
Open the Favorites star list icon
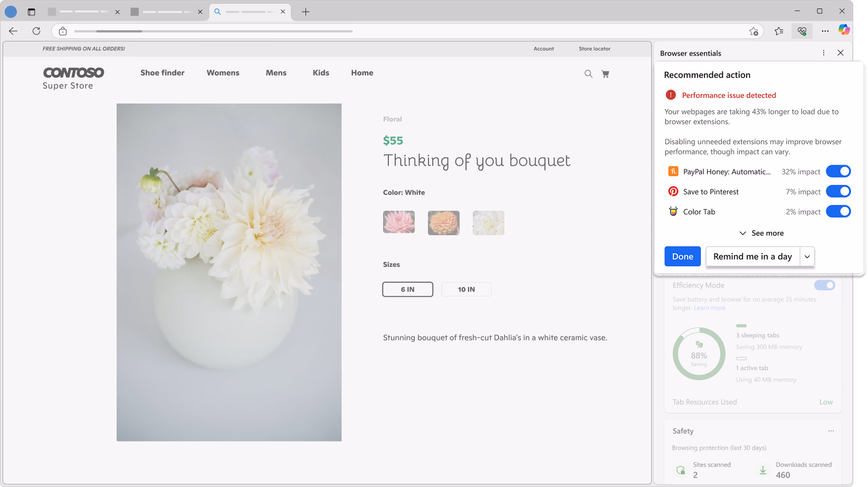click(x=779, y=31)
